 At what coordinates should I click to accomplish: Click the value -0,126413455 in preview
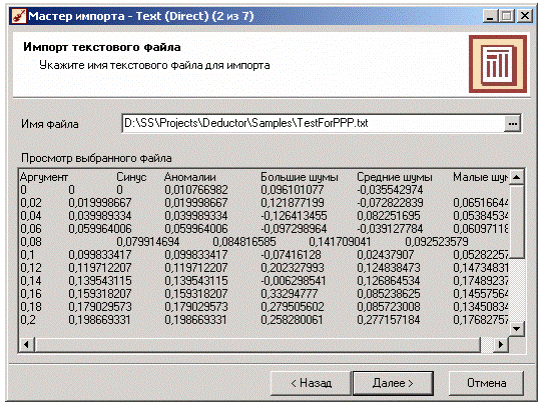pyautogui.click(x=294, y=216)
